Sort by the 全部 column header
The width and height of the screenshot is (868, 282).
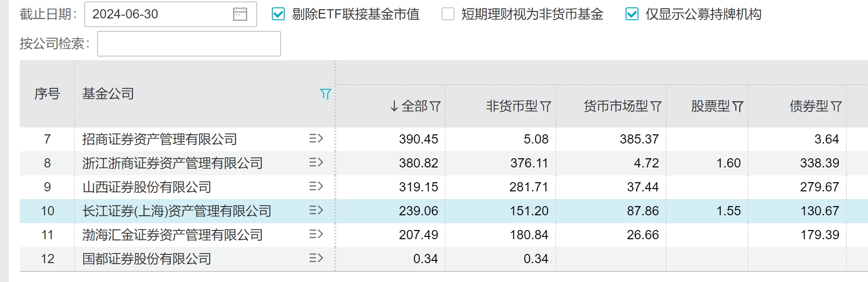(414, 107)
